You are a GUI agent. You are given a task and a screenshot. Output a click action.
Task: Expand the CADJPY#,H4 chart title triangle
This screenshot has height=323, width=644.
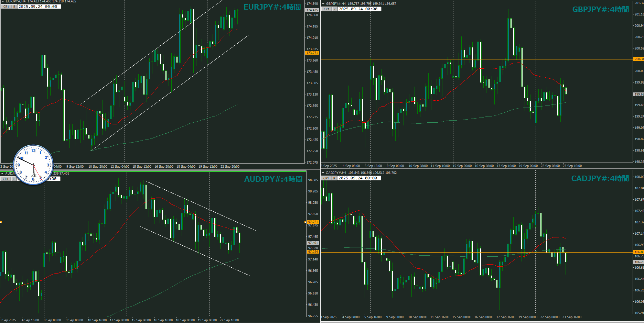point(323,173)
